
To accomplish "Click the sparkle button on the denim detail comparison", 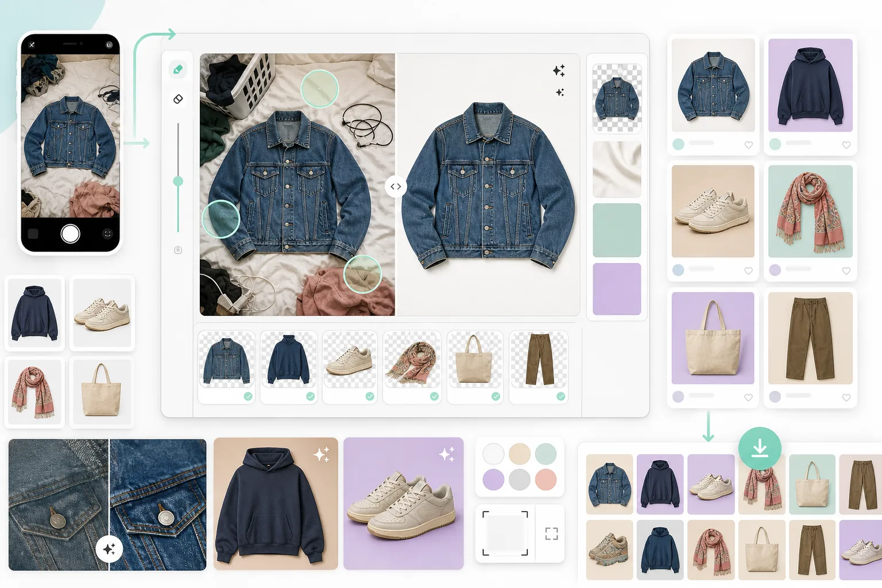I will (109, 550).
